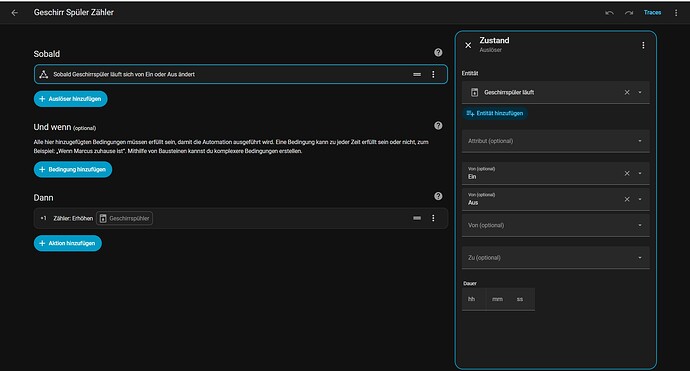This screenshot has width=690, height=371.
Task: Open the automation overflow menu in header
Action: (676, 13)
